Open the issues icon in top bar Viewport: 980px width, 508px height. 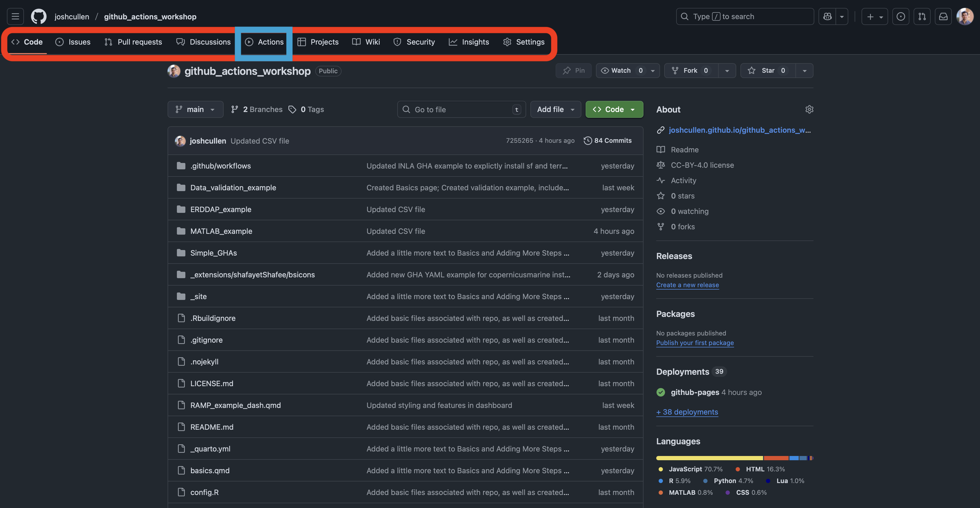point(901,16)
